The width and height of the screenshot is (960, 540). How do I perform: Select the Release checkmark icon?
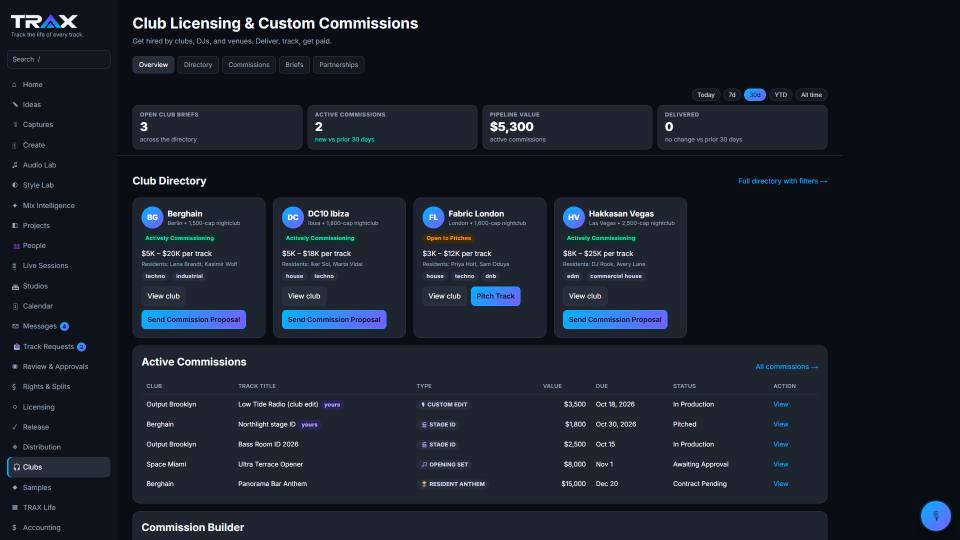(15, 427)
